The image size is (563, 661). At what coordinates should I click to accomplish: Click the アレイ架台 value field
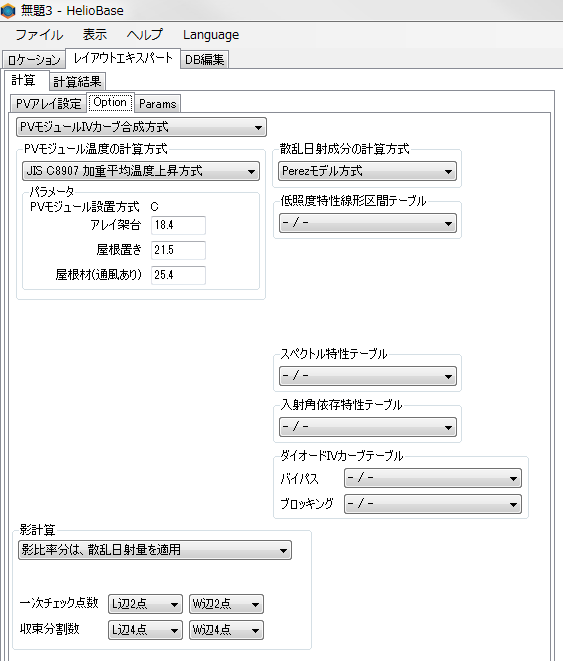(178, 225)
